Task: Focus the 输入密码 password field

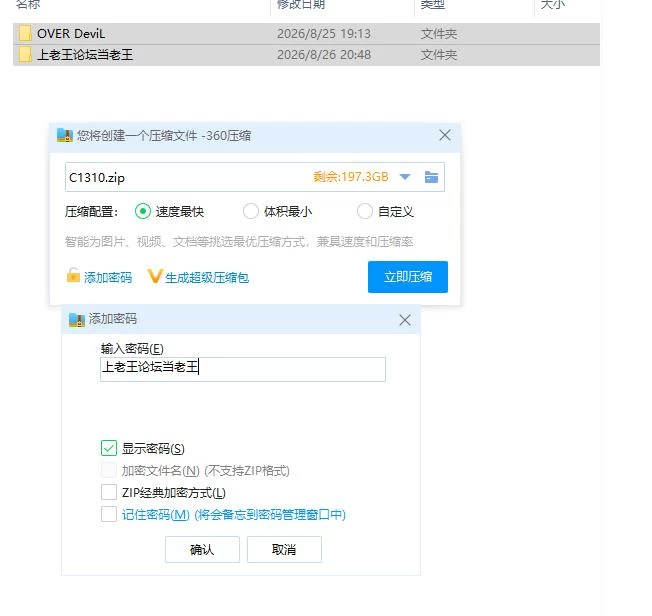Action: [243, 369]
